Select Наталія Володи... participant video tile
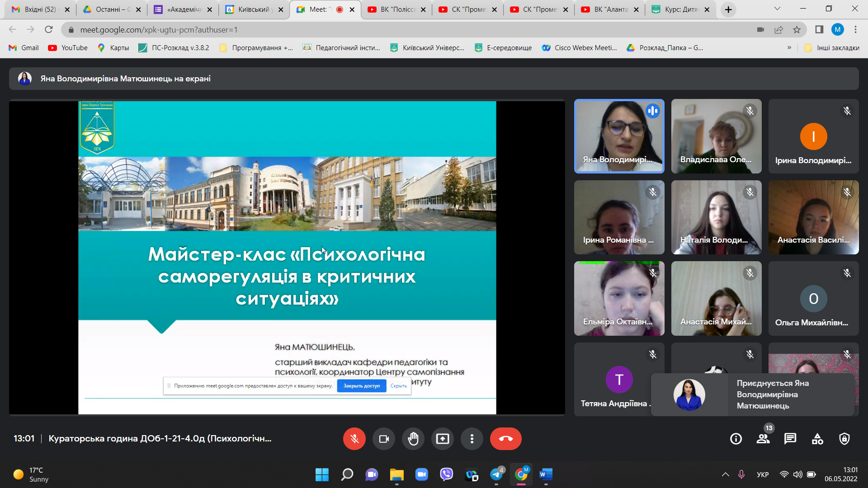868x488 pixels. pyautogui.click(x=716, y=217)
